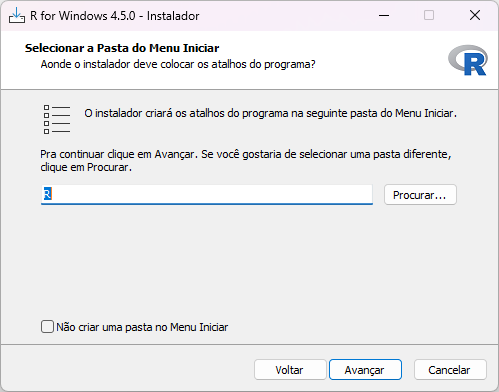Close the installer with the X button

coord(475,15)
